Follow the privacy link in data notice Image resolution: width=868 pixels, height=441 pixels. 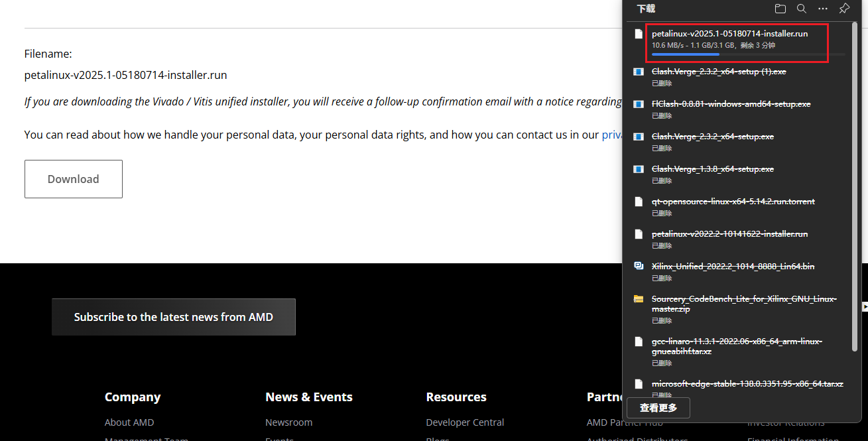pos(613,135)
